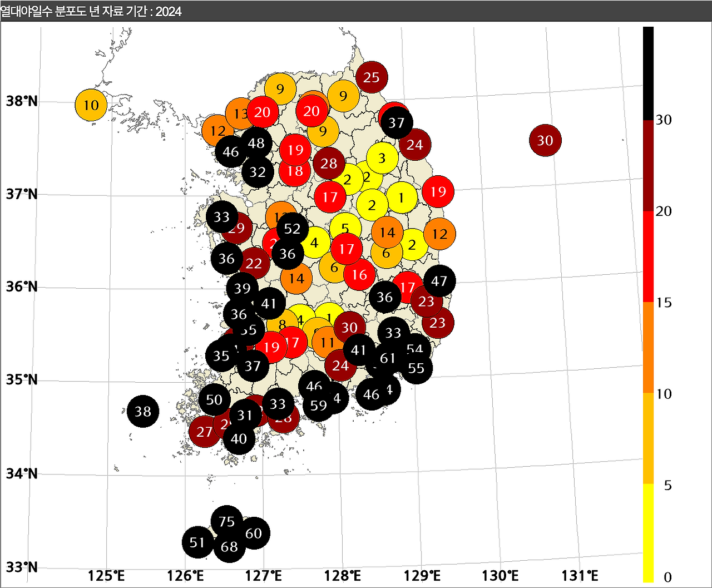This screenshot has height=588, width=712.
Task: Select the black marker labeled 35
Action: coord(221,355)
